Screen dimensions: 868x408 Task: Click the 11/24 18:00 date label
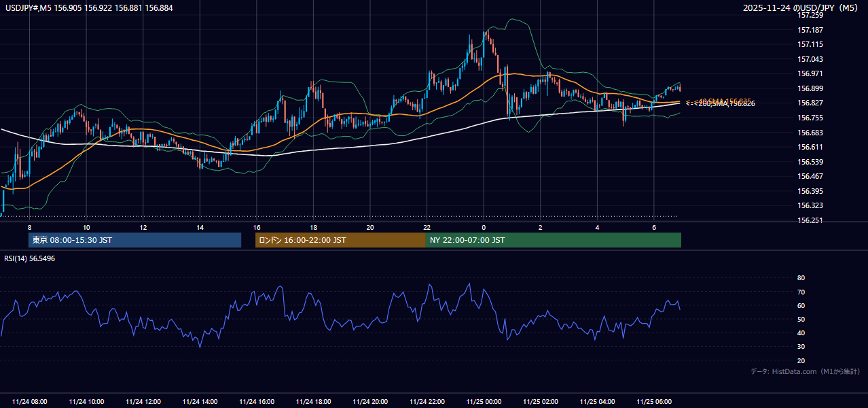click(313, 402)
